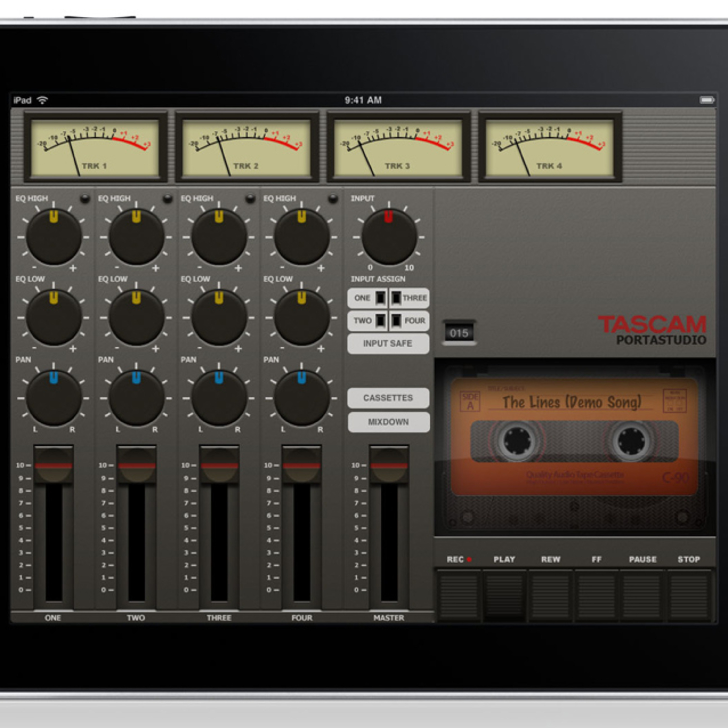Click the EQ LOW knob on channel one

pyautogui.click(x=54, y=317)
